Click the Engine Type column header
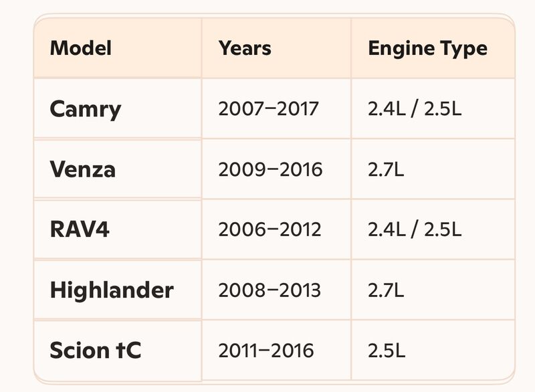The height and width of the screenshot is (392, 535). (427, 48)
